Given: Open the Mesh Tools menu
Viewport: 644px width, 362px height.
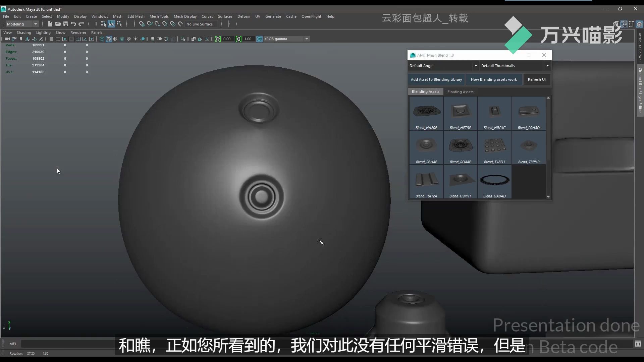Looking at the screenshot, I should (159, 16).
